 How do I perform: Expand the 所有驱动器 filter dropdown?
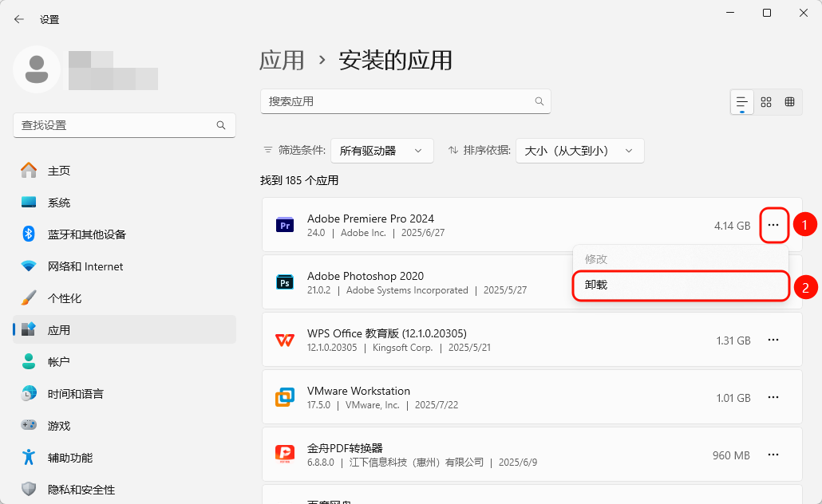(x=381, y=151)
